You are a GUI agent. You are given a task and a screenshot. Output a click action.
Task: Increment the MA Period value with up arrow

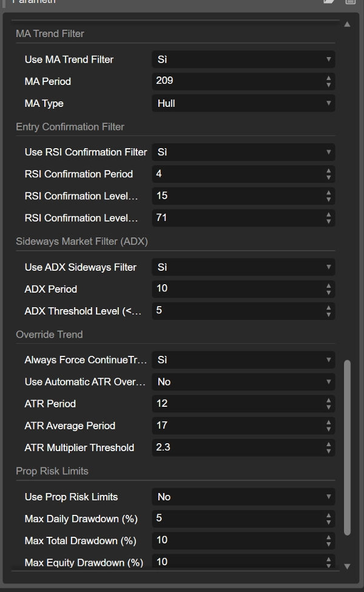pos(328,78)
